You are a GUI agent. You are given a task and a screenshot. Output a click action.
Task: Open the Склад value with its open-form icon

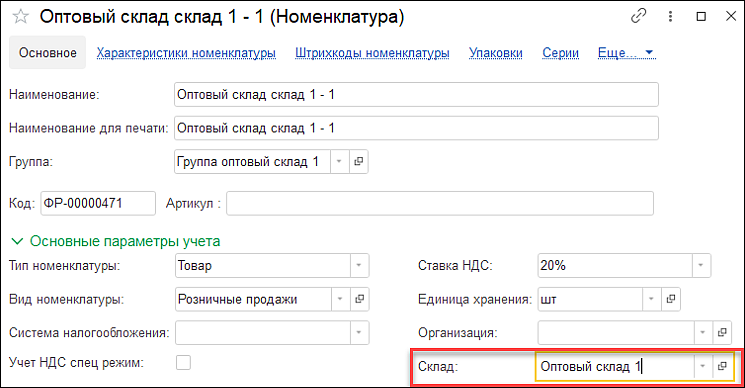pyautogui.click(x=722, y=366)
